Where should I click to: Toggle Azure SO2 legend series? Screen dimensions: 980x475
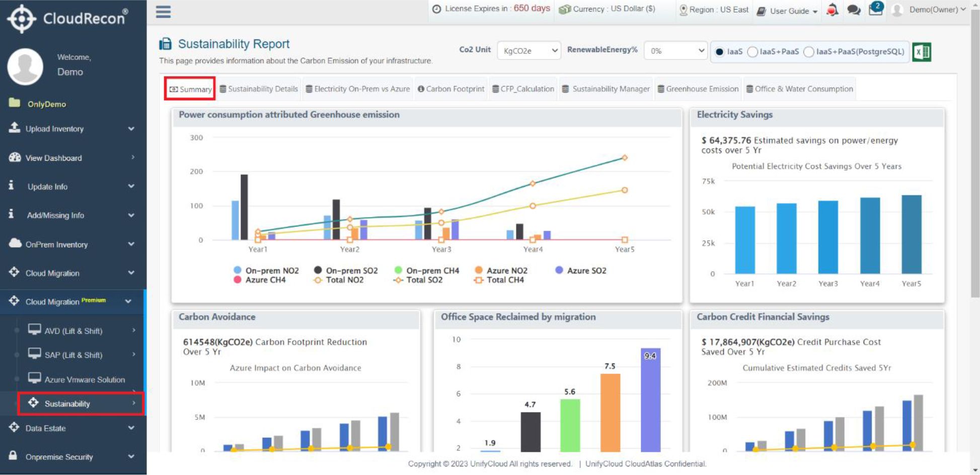(581, 270)
